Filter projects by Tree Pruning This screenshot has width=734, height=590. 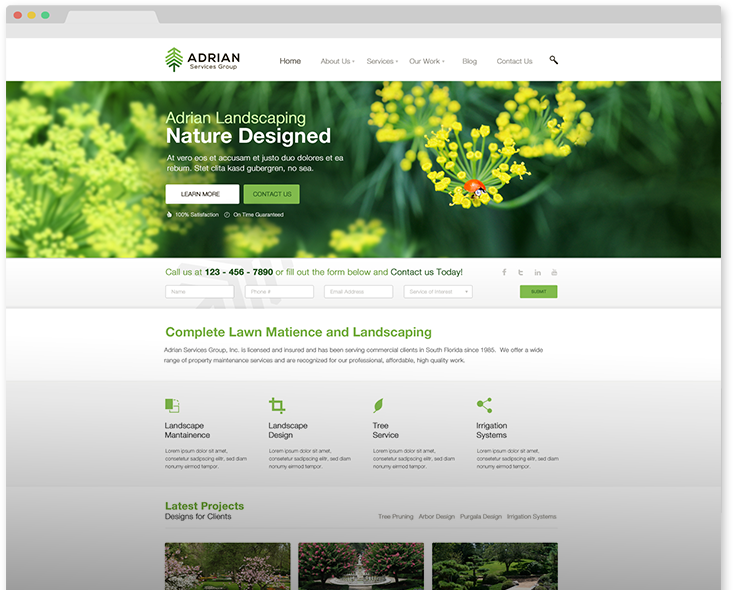pos(395,517)
